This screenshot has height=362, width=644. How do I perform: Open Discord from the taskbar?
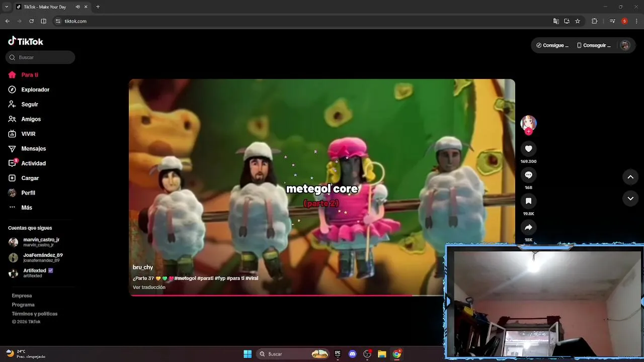353,354
